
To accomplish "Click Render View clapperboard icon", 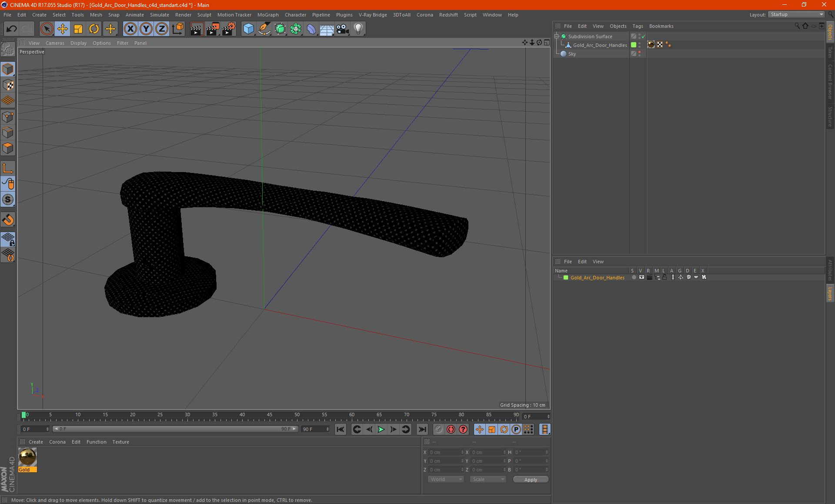I will [x=197, y=29].
